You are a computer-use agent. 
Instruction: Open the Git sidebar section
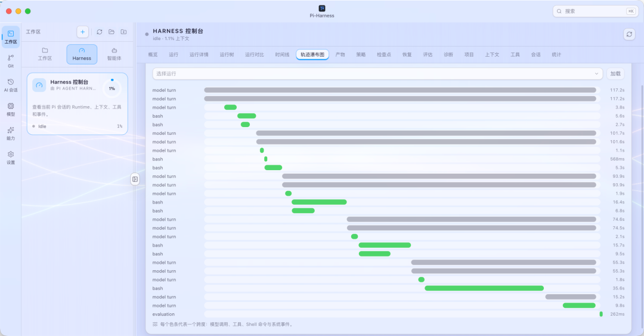pos(11,61)
